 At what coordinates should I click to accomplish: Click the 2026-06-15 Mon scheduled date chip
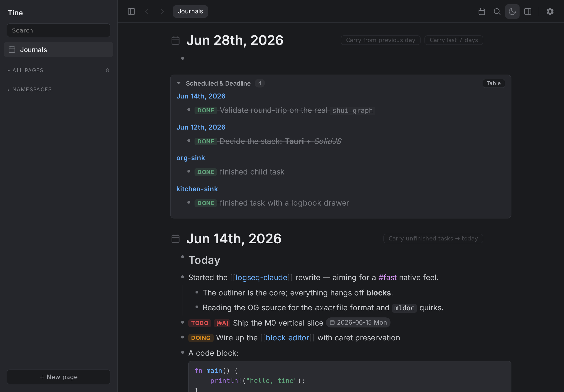click(x=358, y=322)
